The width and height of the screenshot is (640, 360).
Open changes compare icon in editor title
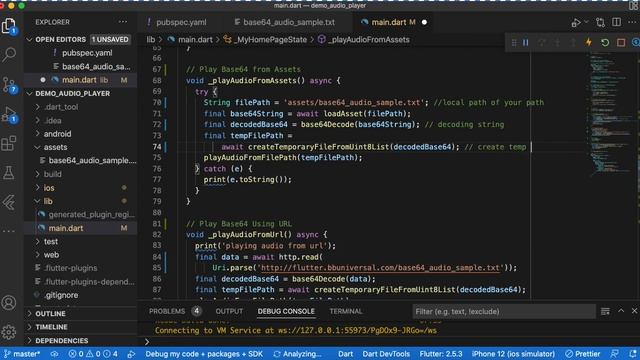click(x=600, y=22)
